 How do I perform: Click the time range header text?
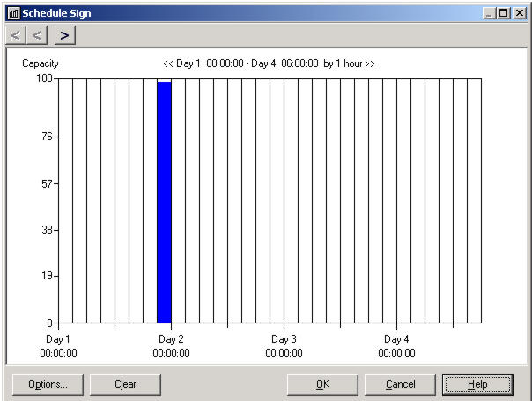[269, 63]
